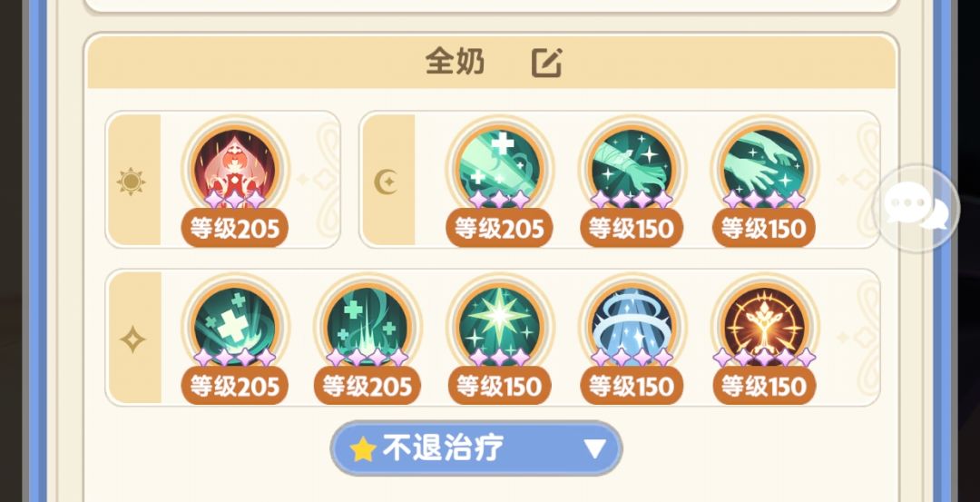This screenshot has width=980, height=502.
Task: Expand the dropdown's white triangle arrow
Action: [x=594, y=448]
